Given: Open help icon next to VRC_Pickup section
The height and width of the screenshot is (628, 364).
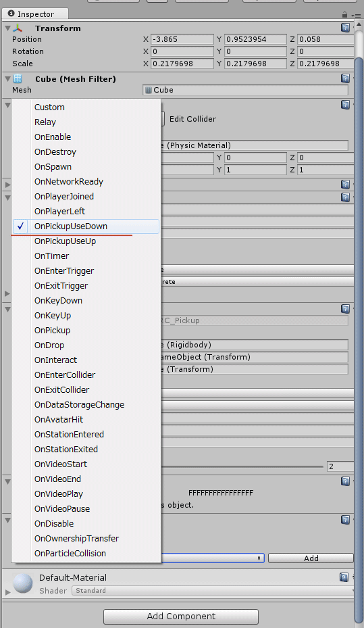Looking at the screenshot, I should click(345, 309).
